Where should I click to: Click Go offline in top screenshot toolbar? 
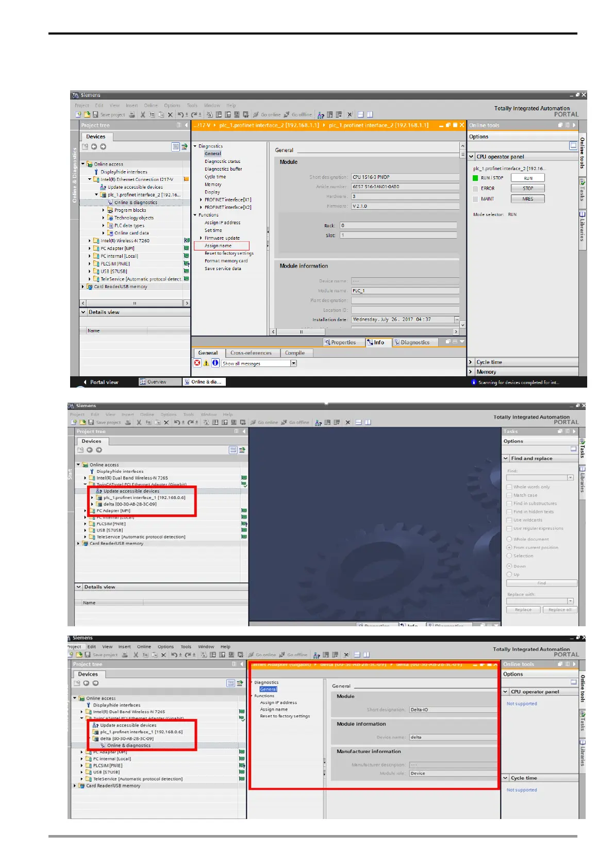pos(298,114)
